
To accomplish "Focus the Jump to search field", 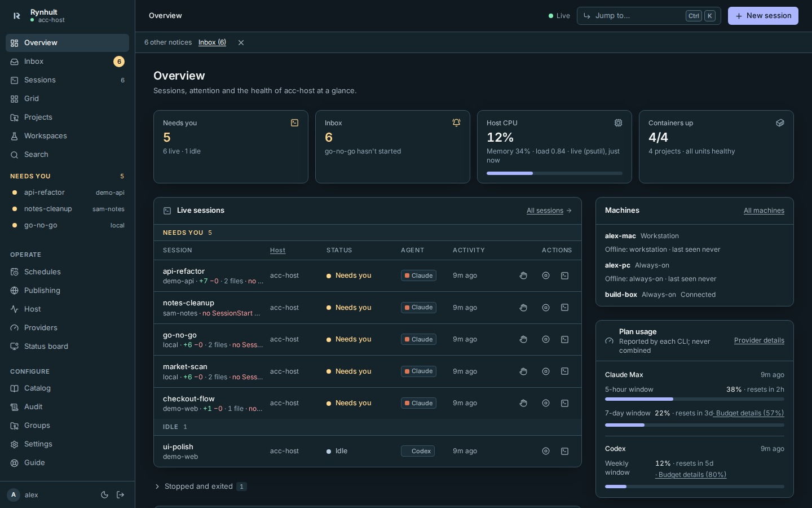I will pyautogui.click(x=648, y=16).
